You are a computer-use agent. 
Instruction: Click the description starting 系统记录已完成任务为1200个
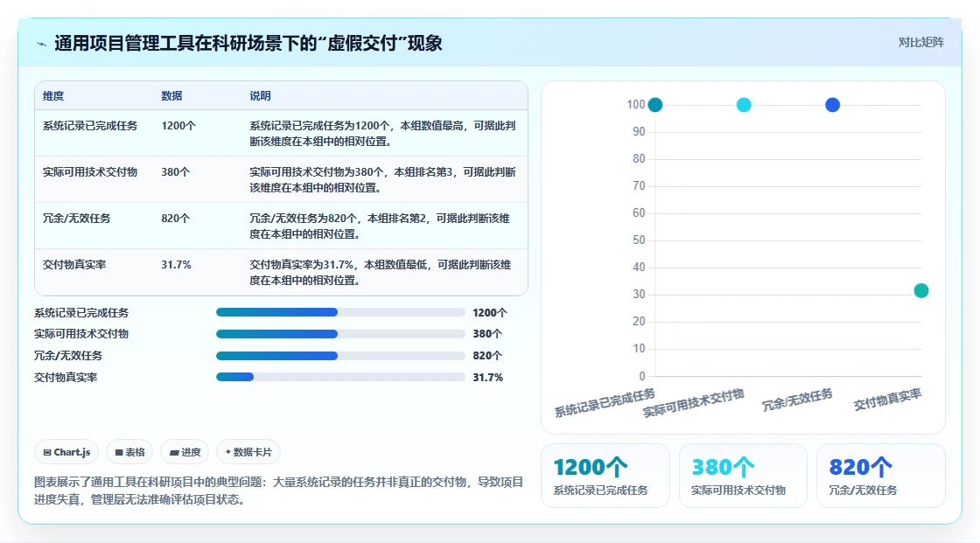point(382,133)
